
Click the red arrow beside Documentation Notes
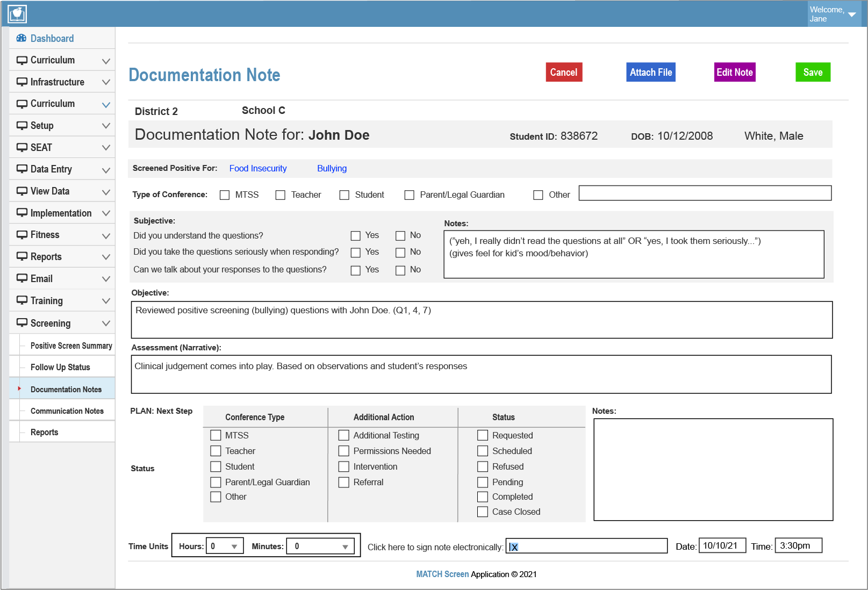[20, 388]
